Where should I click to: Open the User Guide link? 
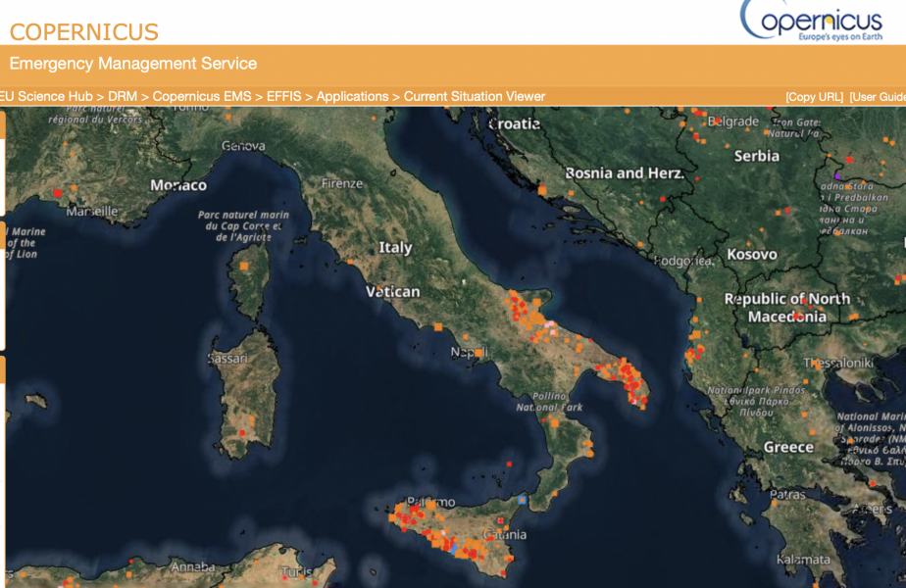[878, 97]
